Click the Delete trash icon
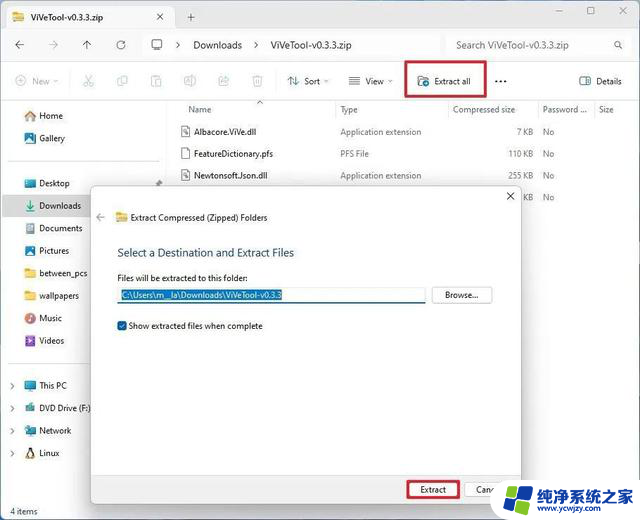640x520 pixels. (x=257, y=81)
